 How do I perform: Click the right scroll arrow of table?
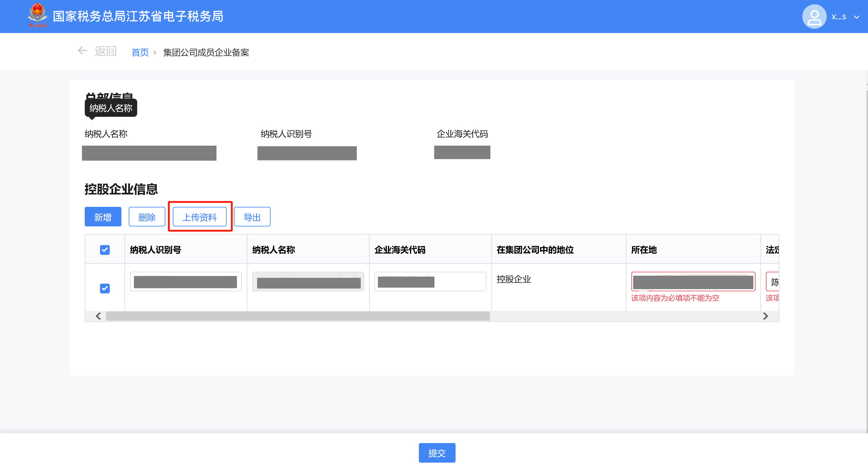coord(765,316)
